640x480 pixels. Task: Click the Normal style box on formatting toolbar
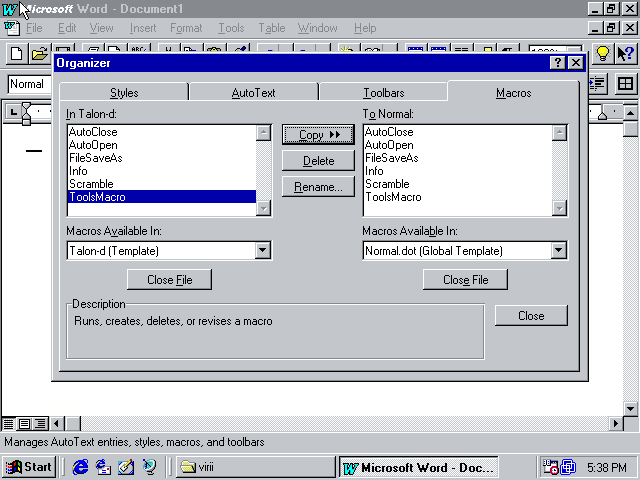pyautogui.click(x=29, y=84)
